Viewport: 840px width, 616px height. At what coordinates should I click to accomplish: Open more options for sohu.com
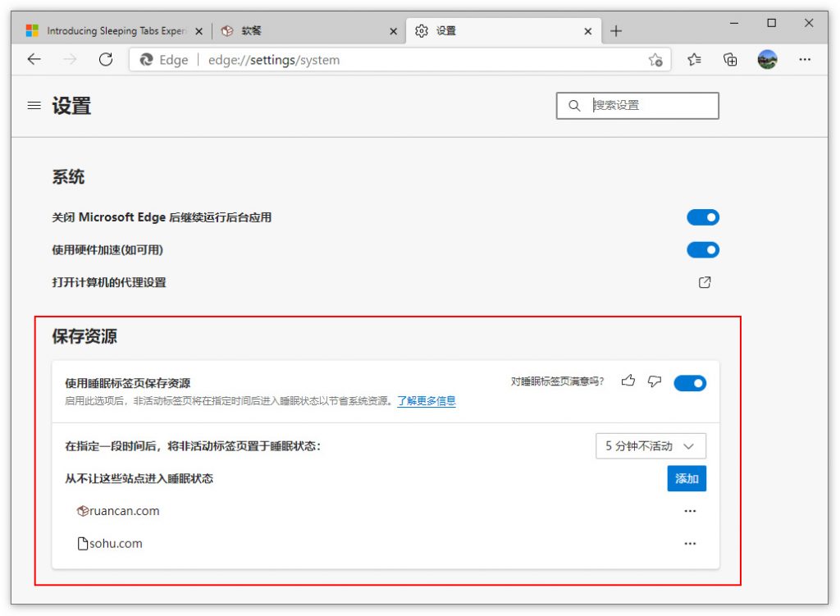690,543
